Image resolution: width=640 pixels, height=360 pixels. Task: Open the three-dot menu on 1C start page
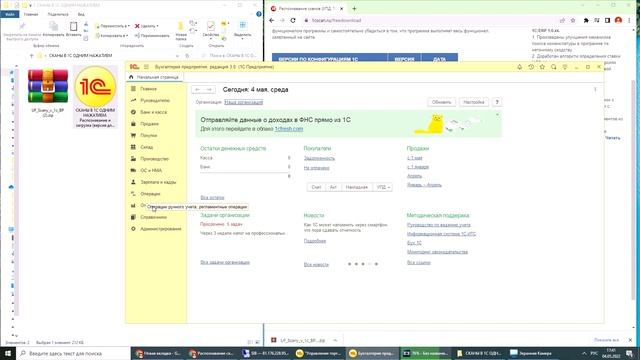[x=595, y=89]
